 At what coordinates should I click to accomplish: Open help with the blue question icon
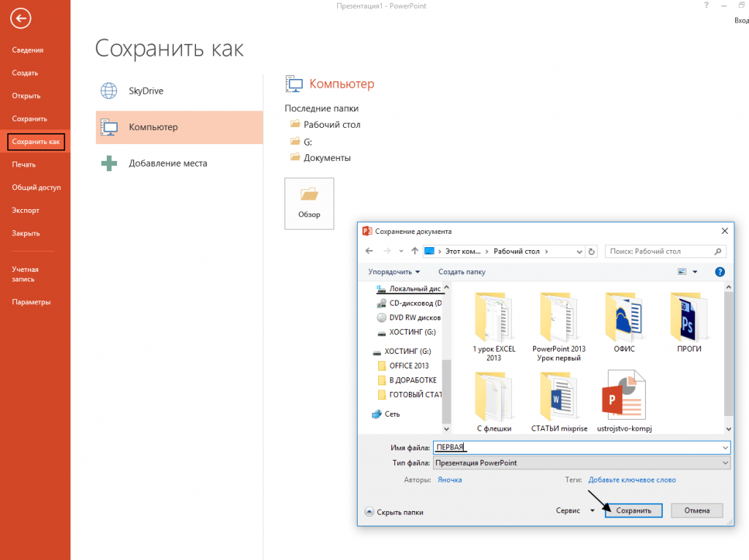[720, 272]
